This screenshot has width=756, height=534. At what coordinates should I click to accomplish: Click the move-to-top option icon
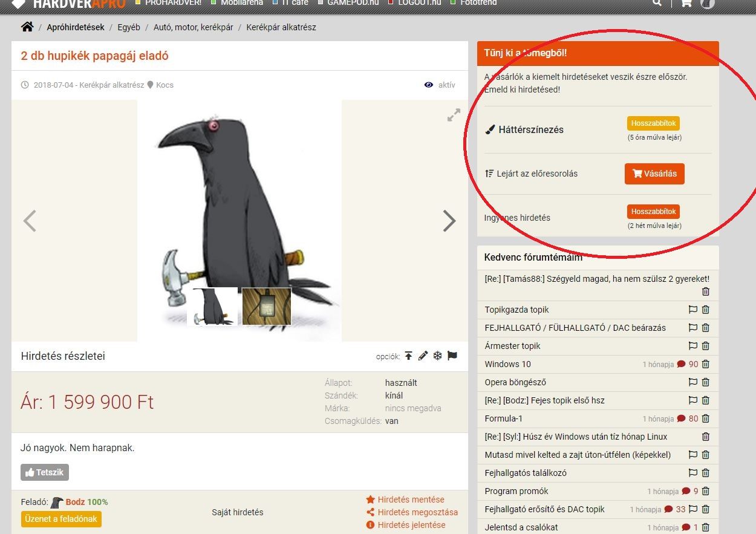(x=409, y=356)
